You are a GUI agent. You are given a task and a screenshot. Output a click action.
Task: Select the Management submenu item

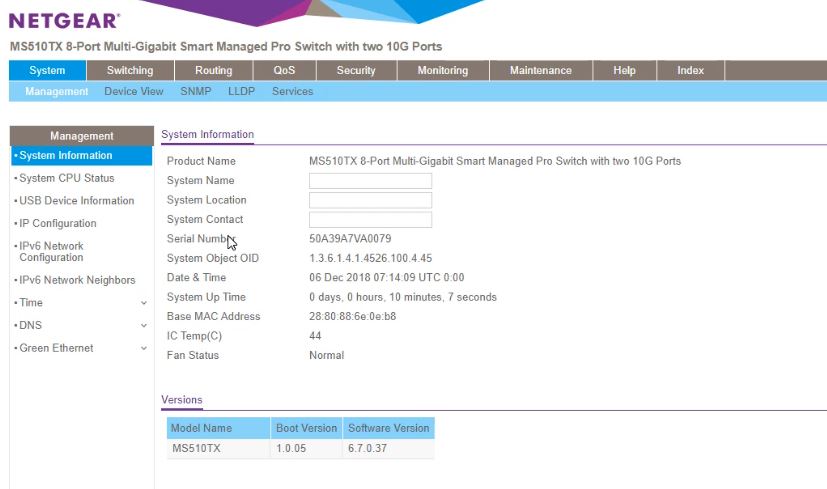56,91
